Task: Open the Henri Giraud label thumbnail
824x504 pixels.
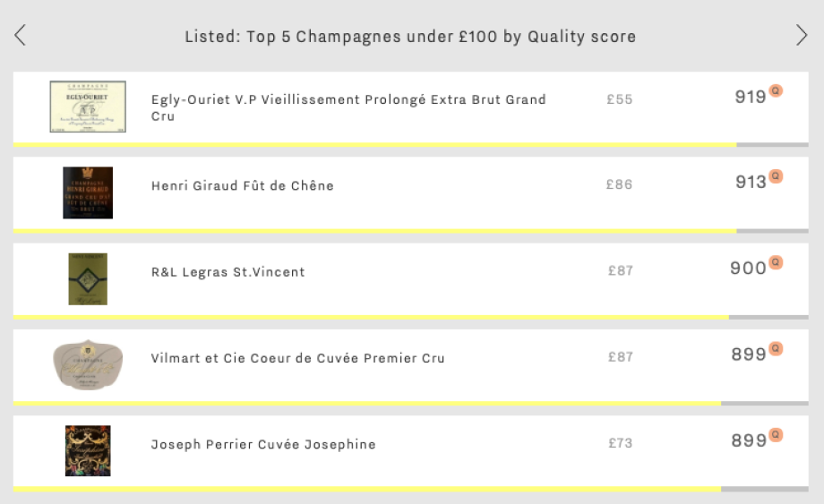Action: (x=88, y=192)
